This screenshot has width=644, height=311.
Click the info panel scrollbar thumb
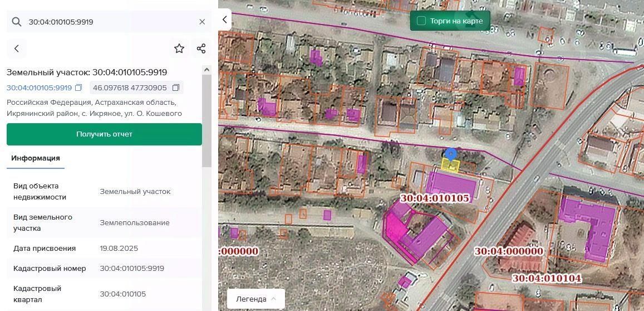[x=207, y=121]
